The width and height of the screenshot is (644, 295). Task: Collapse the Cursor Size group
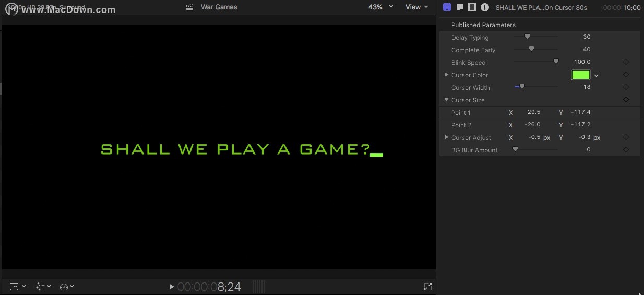(x=446, y=100)
